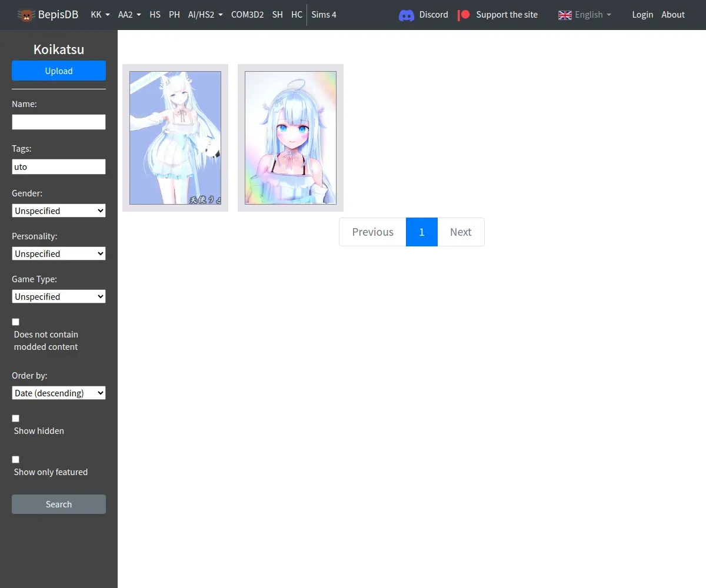Open the Personality dropdown
This screenshot has height=588, width=706.
tap(59, 253)
